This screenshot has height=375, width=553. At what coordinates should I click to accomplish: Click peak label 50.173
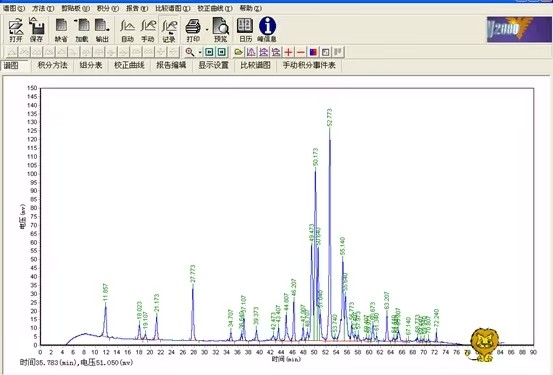[315, 157]
